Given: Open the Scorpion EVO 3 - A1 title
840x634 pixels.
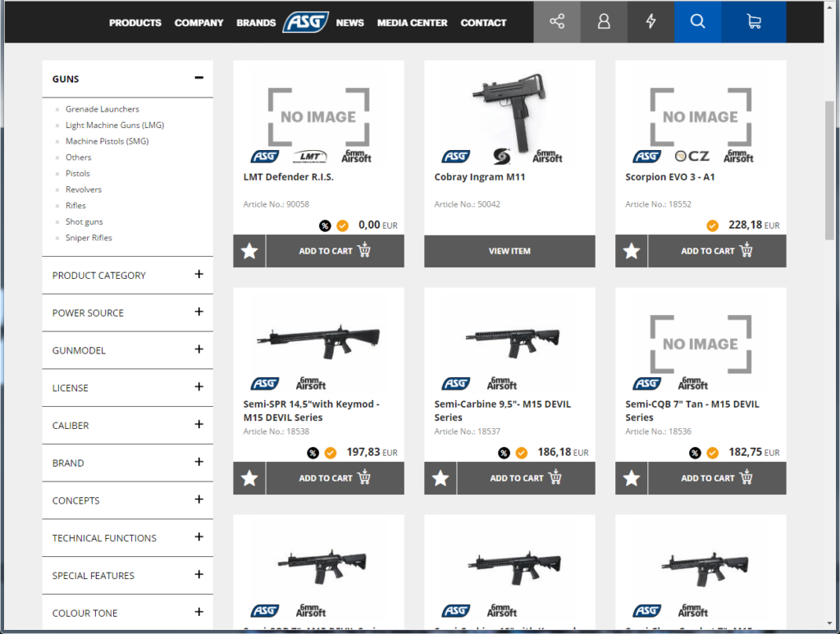Looking at the screenshot, I should (669, 176).
